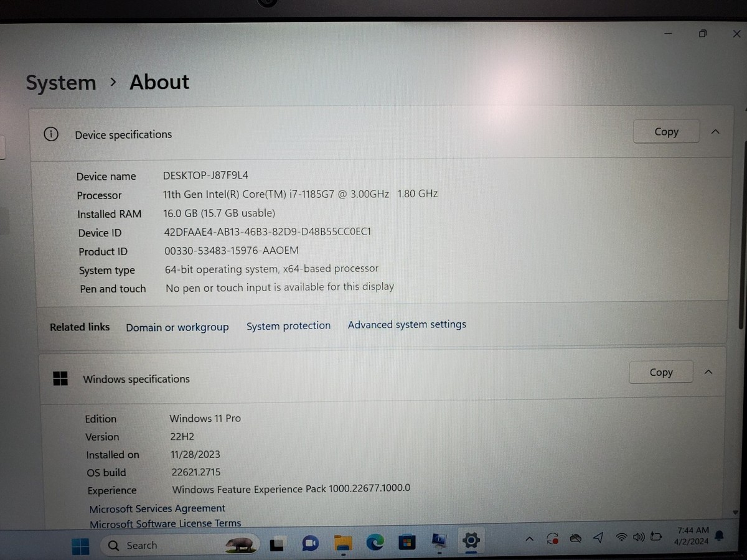
Task: Click the location arrow tray icon
Action: click(x=598, y=537)
